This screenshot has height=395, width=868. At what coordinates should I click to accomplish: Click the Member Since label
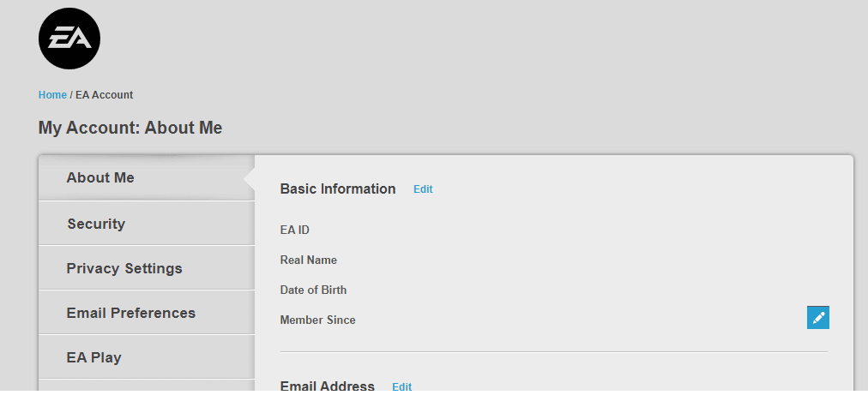tap(317, 320)
